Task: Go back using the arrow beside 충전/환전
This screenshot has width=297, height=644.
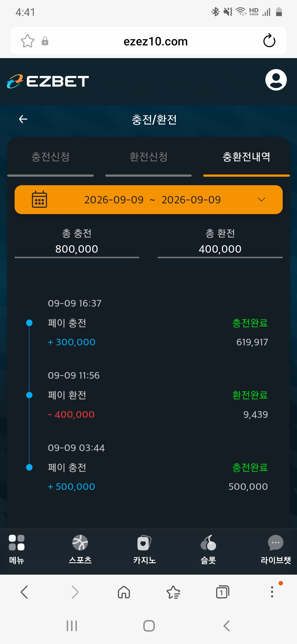Action: pos(23,119)
